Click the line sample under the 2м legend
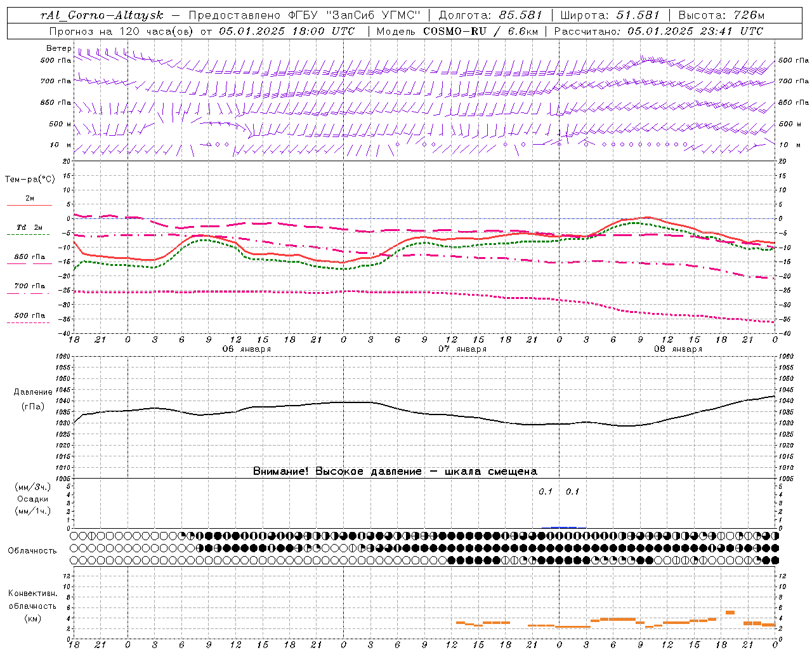 (29, 205)
